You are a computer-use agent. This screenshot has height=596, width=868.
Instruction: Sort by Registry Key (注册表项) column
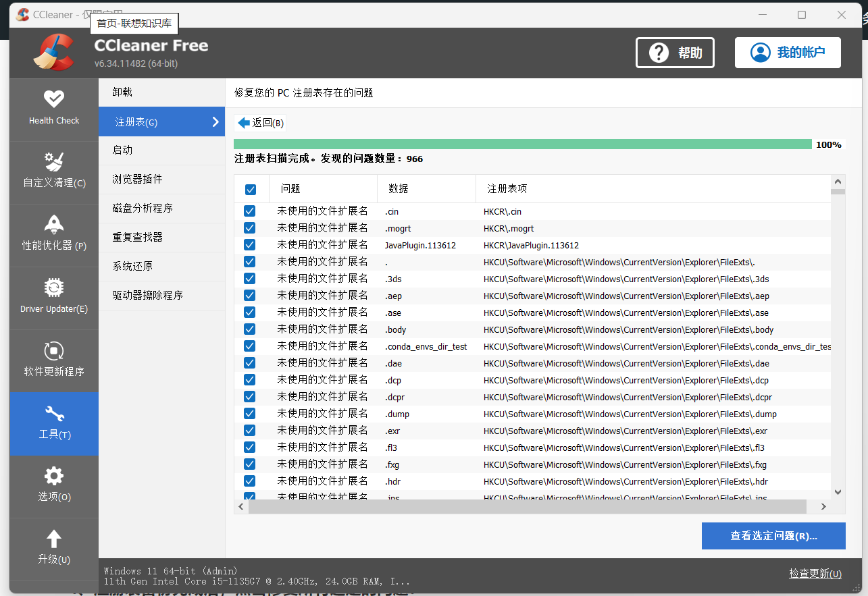click(x=653, y=189)
